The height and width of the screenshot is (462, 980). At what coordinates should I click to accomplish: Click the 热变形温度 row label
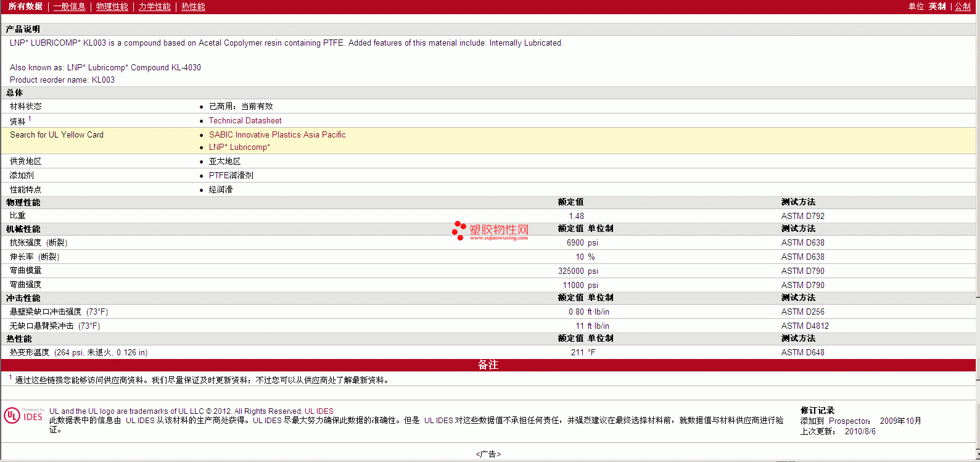pos(78,352)
